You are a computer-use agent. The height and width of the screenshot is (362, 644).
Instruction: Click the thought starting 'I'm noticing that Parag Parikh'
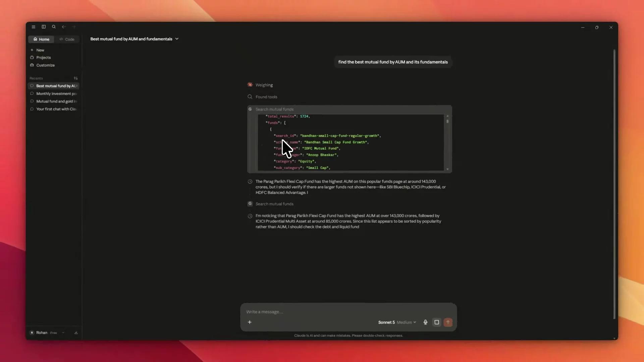348,221
